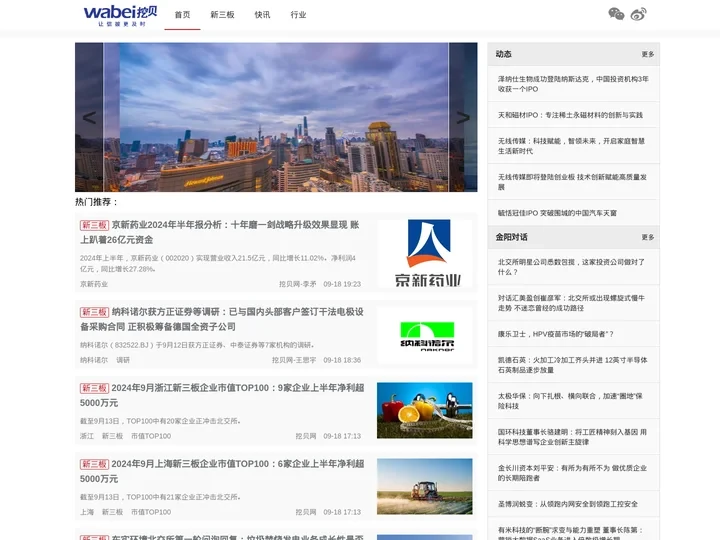Click 新三板 badge on 纳科诺尔 article
This screenshot has height=540, width=720.
coord(94,312)
